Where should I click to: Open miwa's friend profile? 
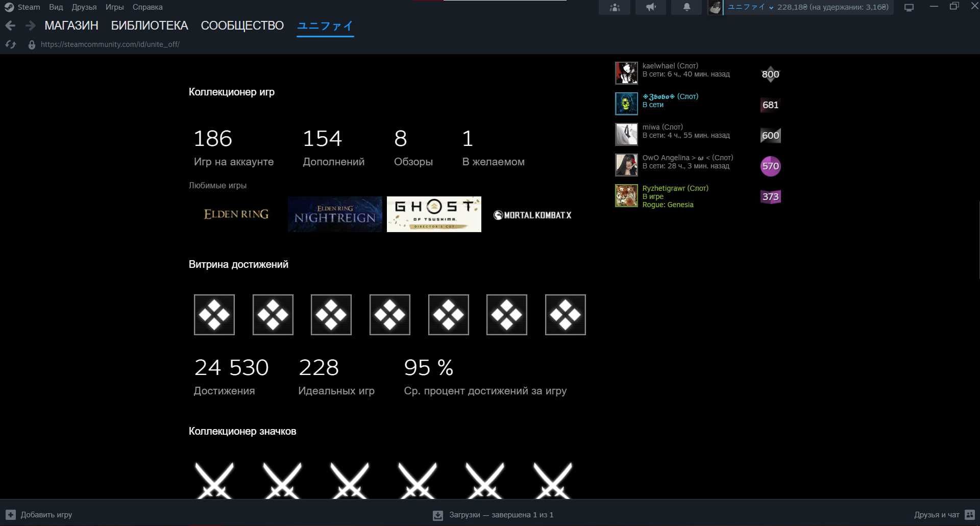pyautogui.click(x=663, y=127)
